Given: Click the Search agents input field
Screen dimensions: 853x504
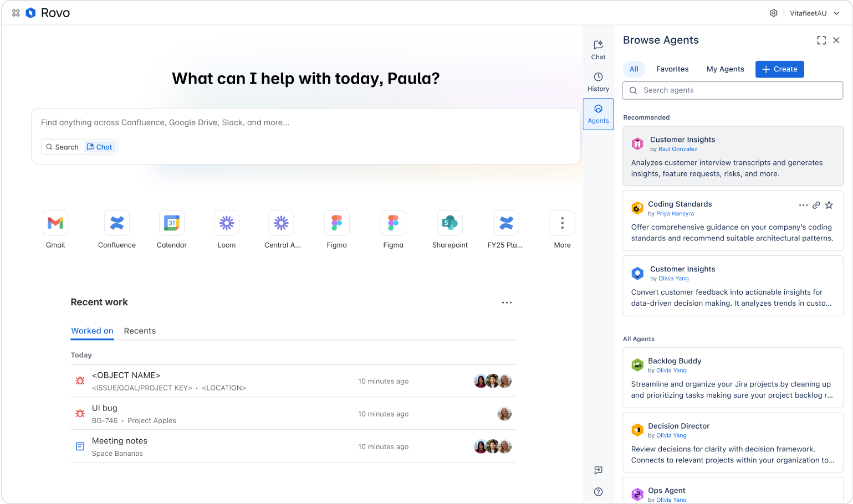Looking at the screenshot, I should pyautogui.click(x=732, y=90).
